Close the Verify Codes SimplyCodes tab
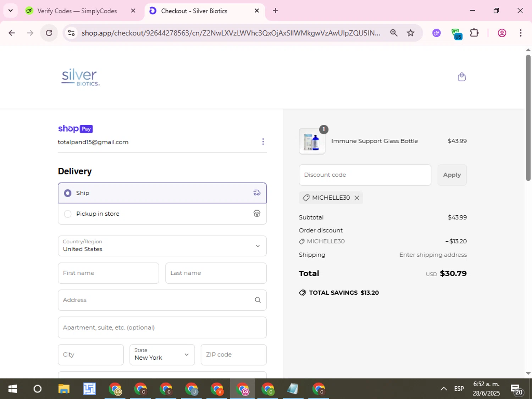Viewport: 532px width, 399px height. [x=133, y=11]
